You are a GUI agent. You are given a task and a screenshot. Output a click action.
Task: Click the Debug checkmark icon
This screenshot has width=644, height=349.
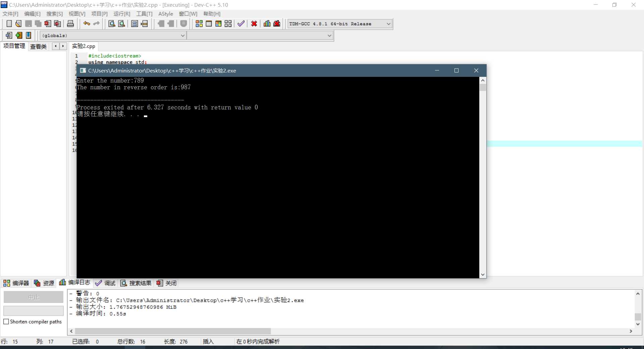[x=241, y=23]
